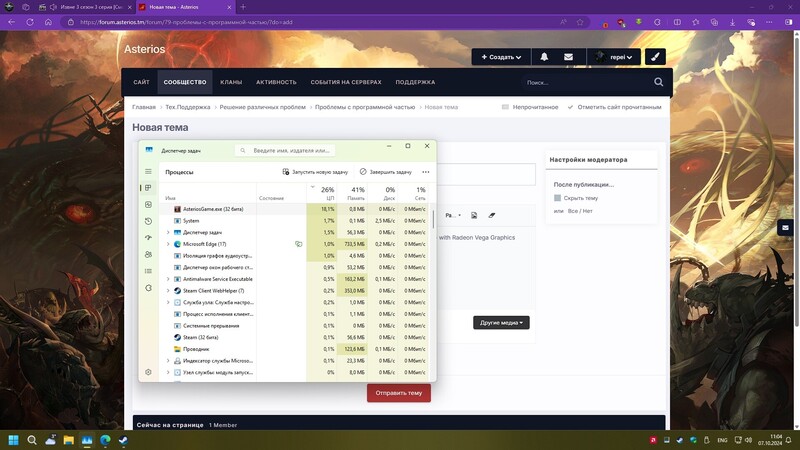Reload the page with browser refresh icon
This screenshot has width=800, height=450.
pyautogui.click(x=30, y=22)
